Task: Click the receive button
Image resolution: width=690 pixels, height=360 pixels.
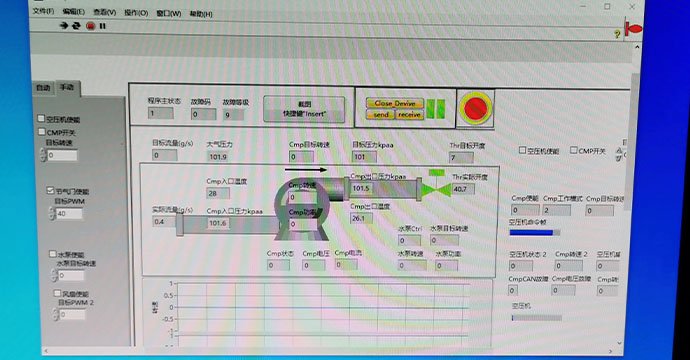Action: tap(410, 114)
